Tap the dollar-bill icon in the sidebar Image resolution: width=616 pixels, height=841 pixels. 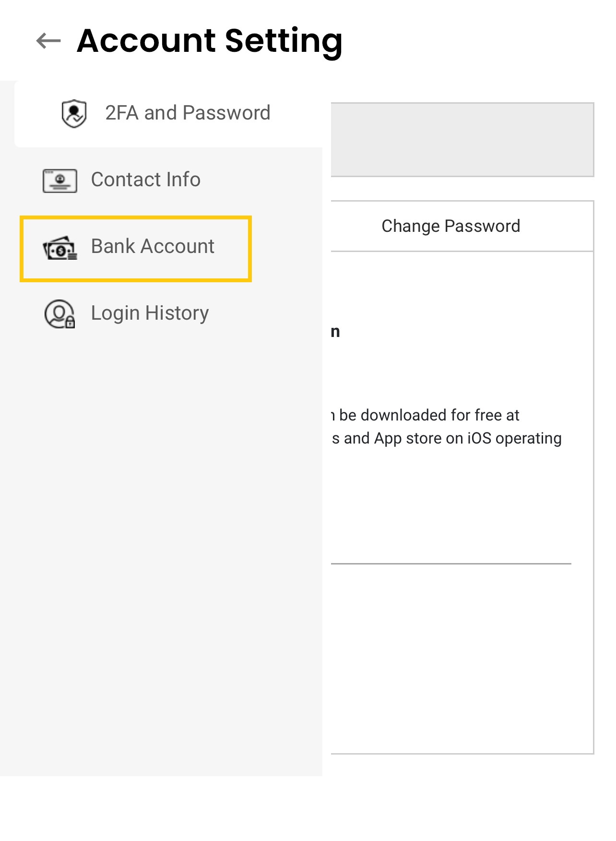click(60, 248)
